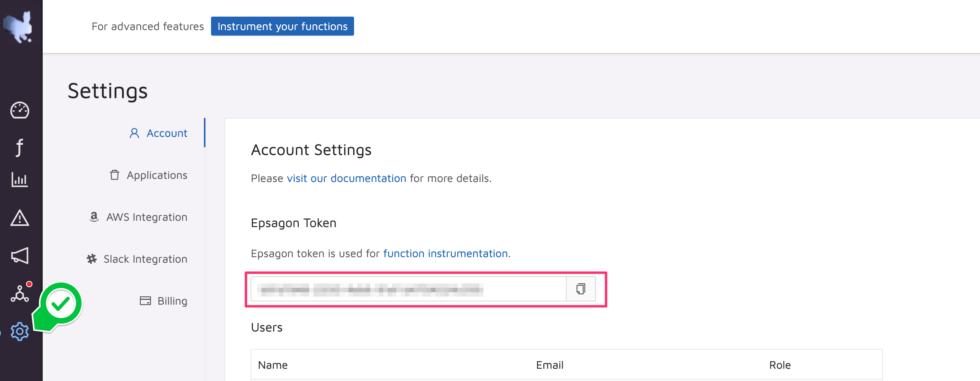Click the Email column header
Image resolution: width=980 pixels, height=381 pixels.
(550, 365)
